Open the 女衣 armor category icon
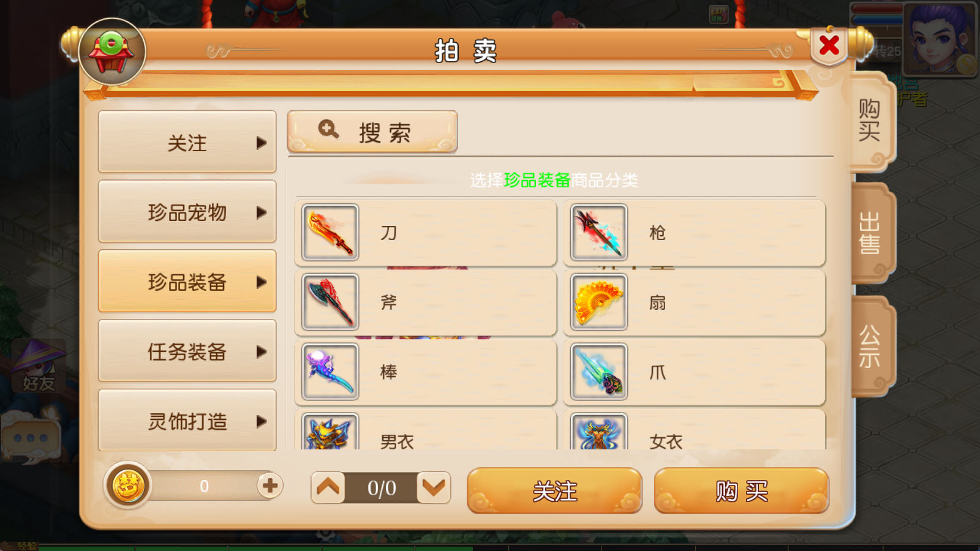 [x=599, y=432]
